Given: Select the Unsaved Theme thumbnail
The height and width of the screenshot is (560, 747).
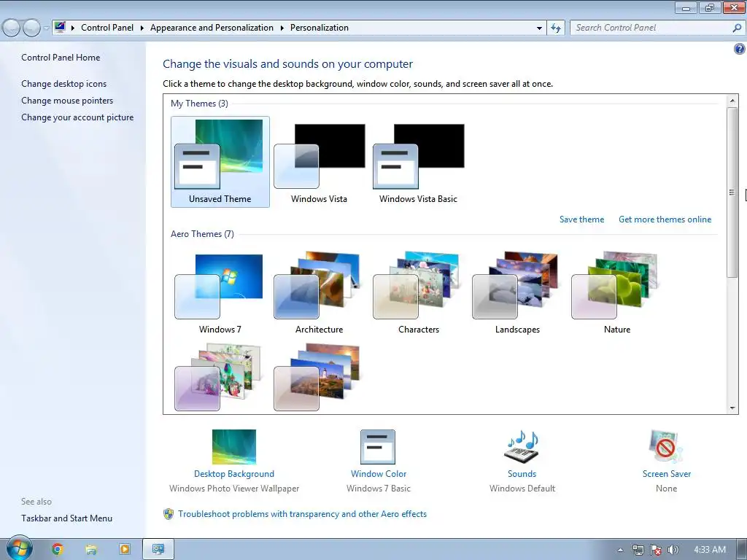Looking at the screenshot, I should click(220, 162).
